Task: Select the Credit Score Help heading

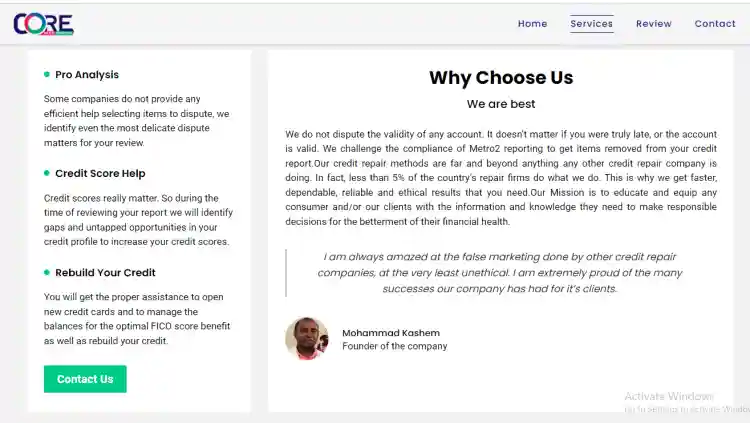Action: 100,174
